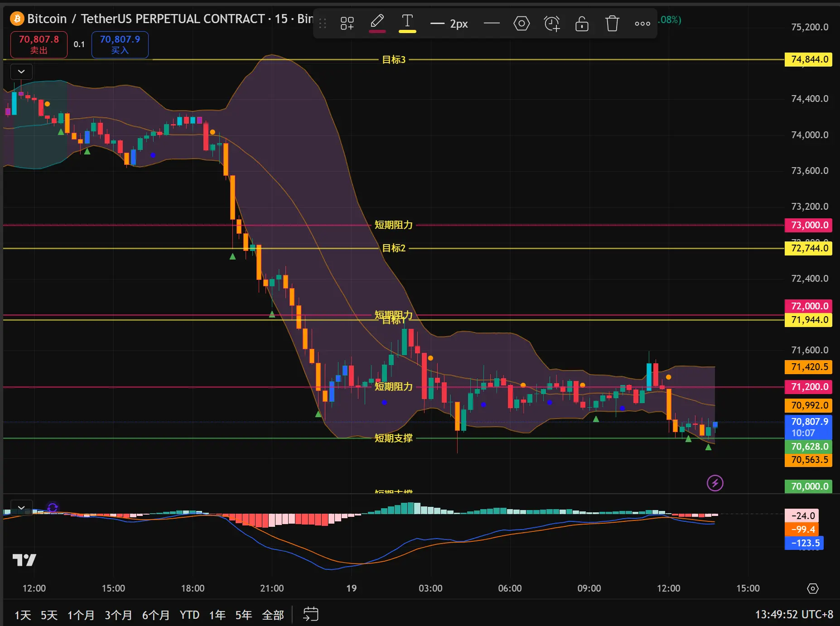Collapse the indicator legend chevron
Screen dimensions: 840x626
pyautogui.click(x=21, y=72)
